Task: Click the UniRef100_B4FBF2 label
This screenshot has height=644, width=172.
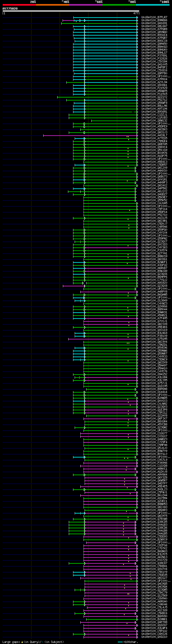Action: pyautogui.click(x=154, y=67)
